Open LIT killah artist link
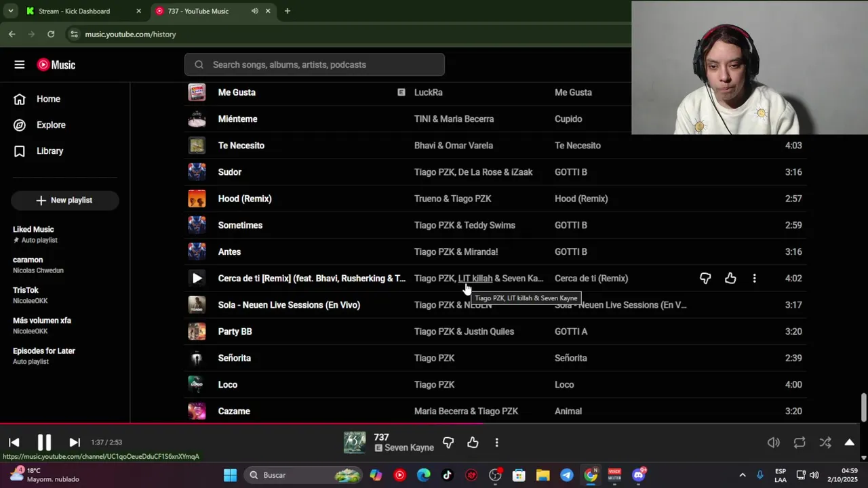Screen dimensions: 868x488 [475, 278]
